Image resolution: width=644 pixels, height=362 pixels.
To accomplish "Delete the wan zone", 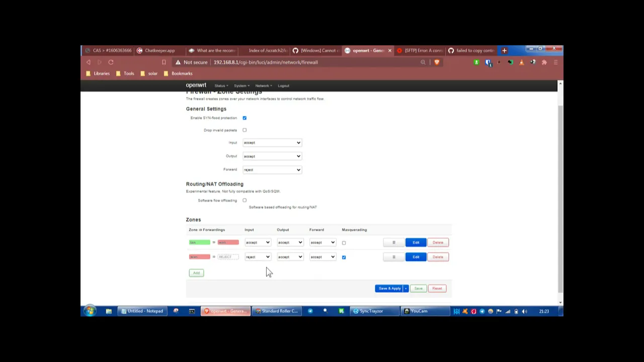I will coord(438,257).
